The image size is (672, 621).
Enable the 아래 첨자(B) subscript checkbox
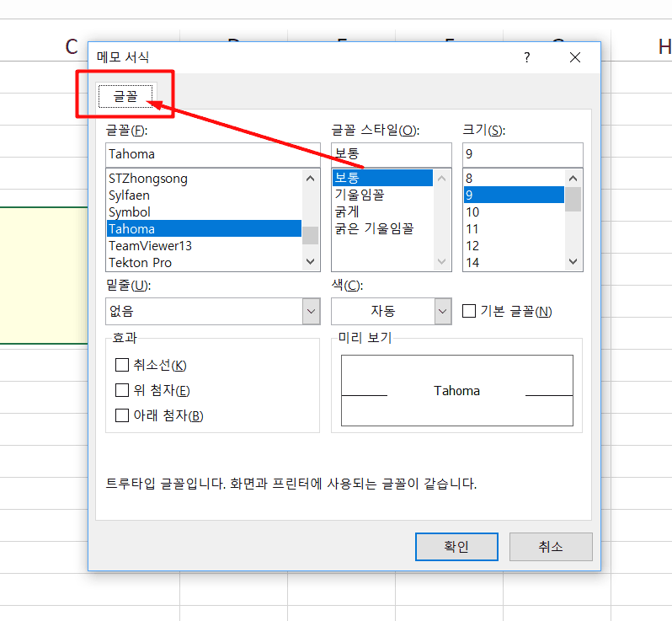122,415
